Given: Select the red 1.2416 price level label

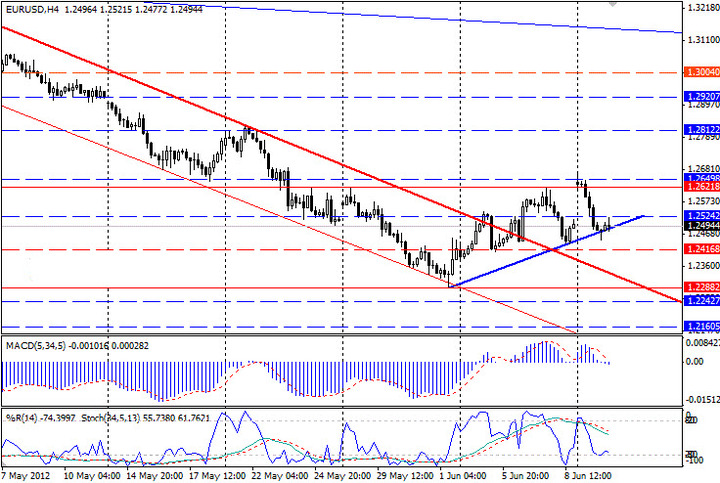Looking at the screenshot, I should (x=699, y=248).
